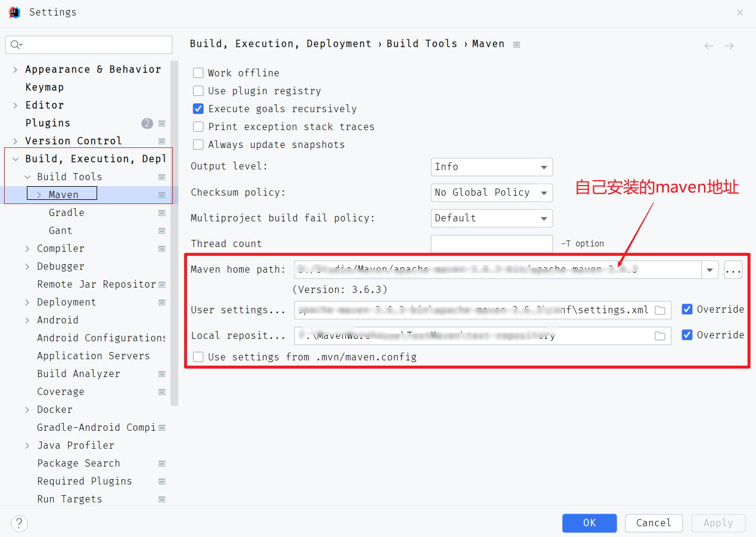Viewport: 756px width, 537px height.
Task: Uncheck Execute goals recursively
Action: pyautogui.click(x=198, y=109)
